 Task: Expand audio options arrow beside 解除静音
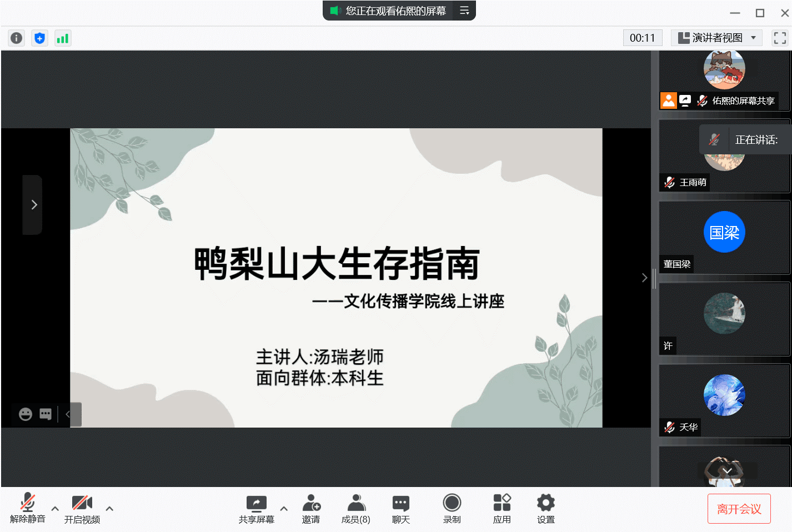(55, 508)
